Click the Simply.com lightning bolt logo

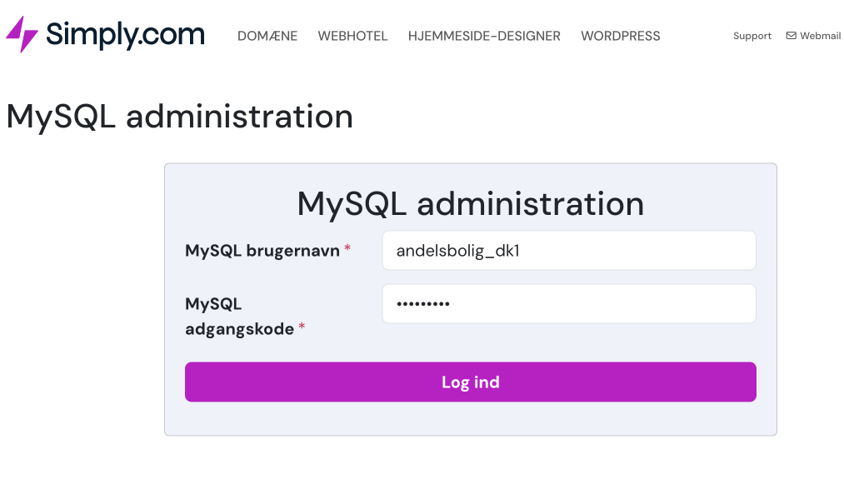pos(22,34)
